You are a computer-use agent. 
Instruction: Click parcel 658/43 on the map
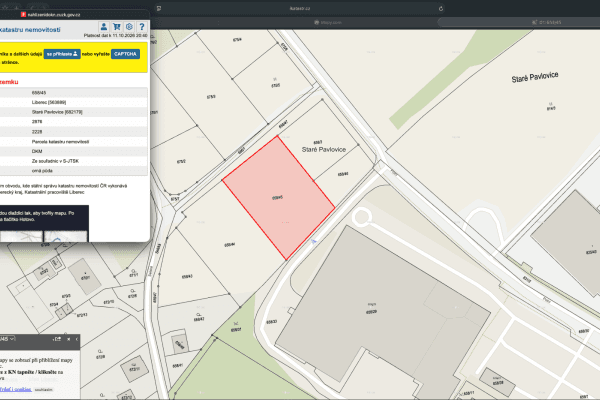[x=187, y=276]
